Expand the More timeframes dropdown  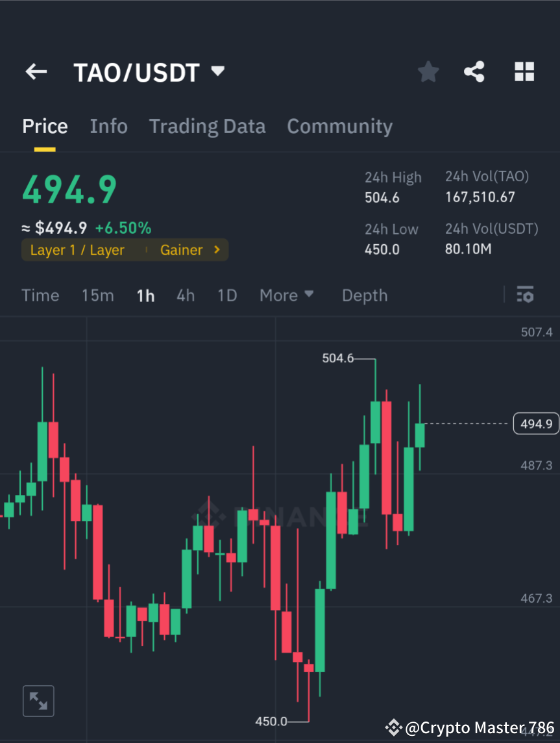click(286, 295)
